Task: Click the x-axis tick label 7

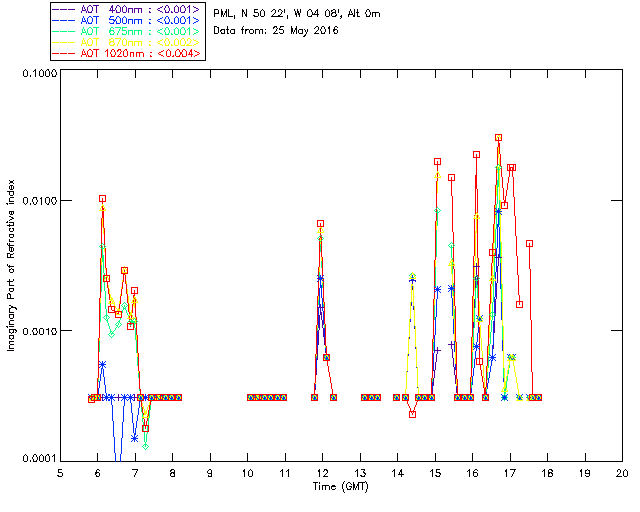Action: click(135, 473)
